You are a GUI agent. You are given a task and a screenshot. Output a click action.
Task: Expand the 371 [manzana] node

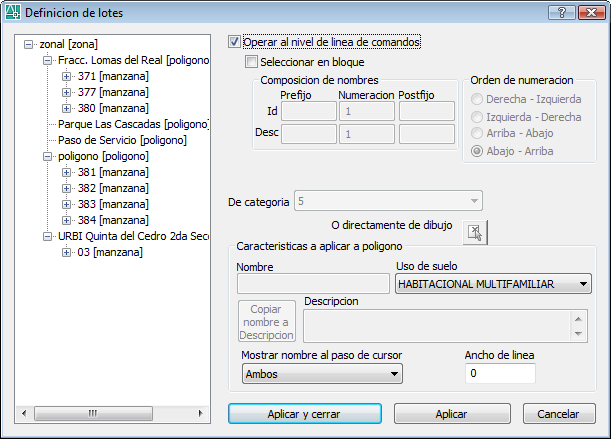coord(66,76)
